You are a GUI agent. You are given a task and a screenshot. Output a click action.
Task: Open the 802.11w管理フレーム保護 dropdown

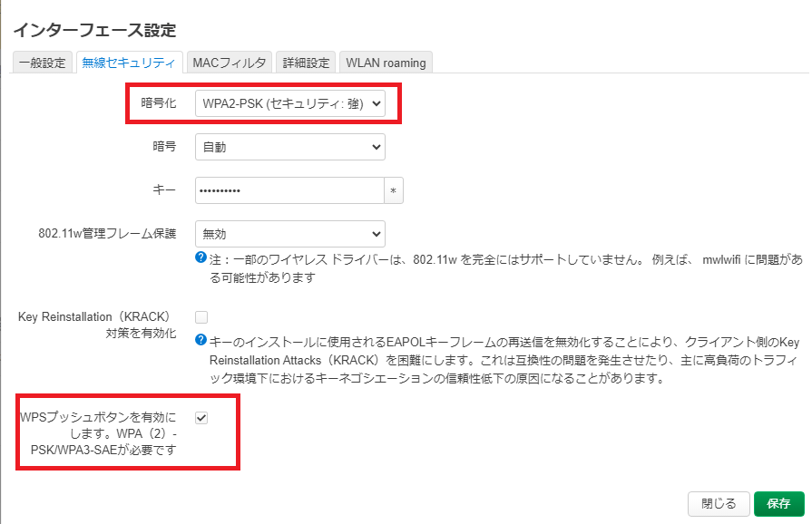pyautogui.click(x=289, y=234)
